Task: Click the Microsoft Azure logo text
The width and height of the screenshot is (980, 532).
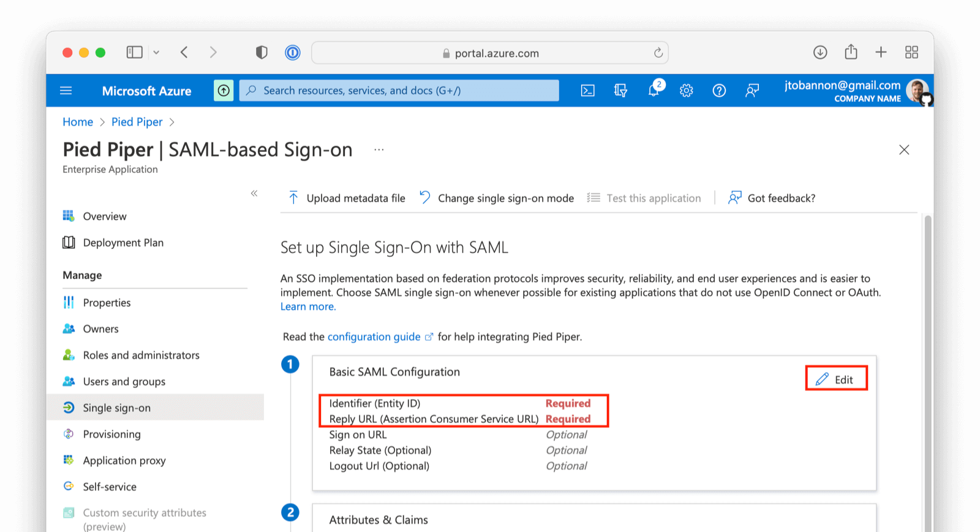Action: (146, 91)
